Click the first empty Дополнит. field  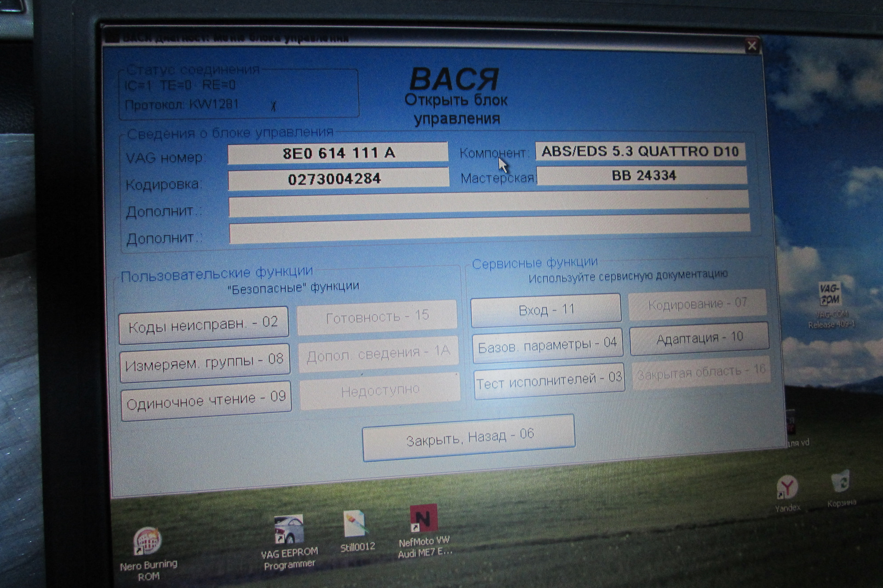(x=489, y=204)
